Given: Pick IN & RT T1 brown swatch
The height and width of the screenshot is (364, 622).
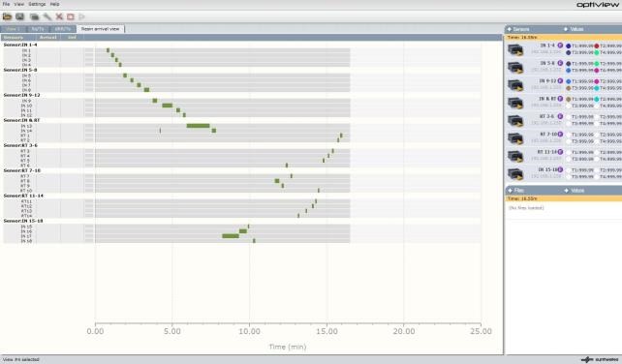Looking at the screenshot, I should pyautogui.click(x=568, y=99).
